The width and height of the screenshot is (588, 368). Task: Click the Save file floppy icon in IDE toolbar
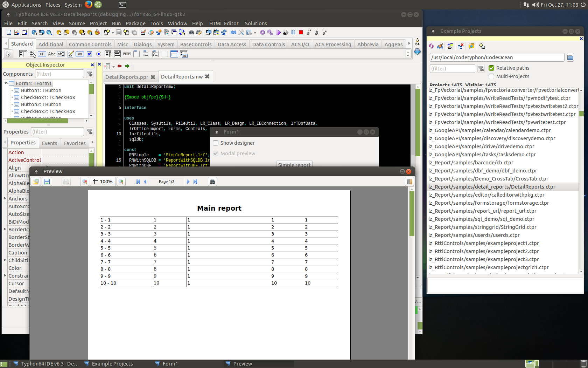pyautogui.click(x=119, y=33)
